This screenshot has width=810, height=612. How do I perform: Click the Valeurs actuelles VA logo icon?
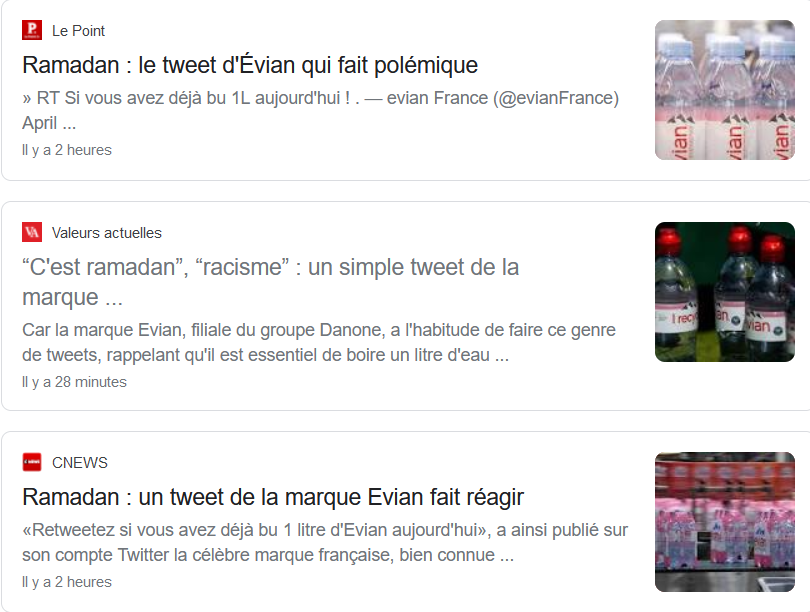click(x=32, y=232)
